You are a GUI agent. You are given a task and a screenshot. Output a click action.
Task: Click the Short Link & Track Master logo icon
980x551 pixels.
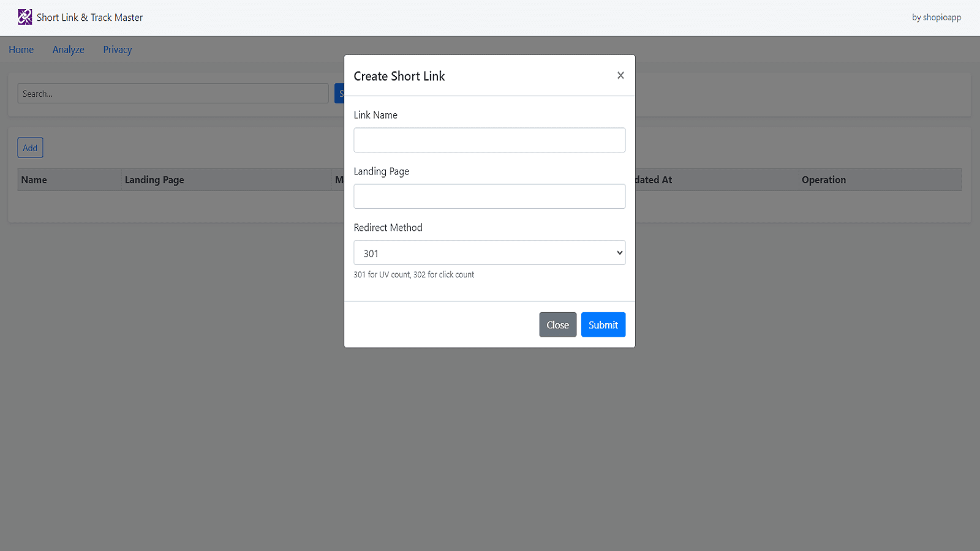click(x=24, y=17)
